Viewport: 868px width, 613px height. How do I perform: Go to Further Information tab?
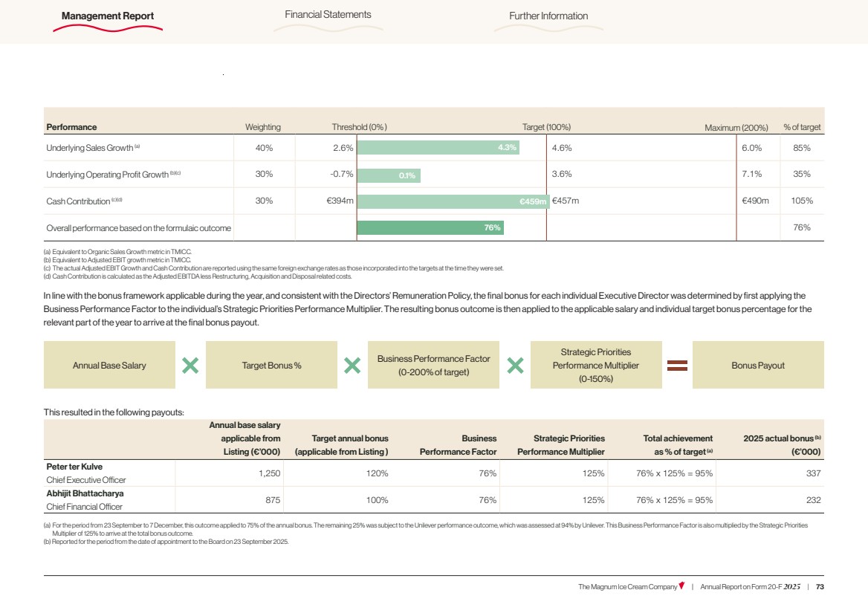(x=548, y=16)
